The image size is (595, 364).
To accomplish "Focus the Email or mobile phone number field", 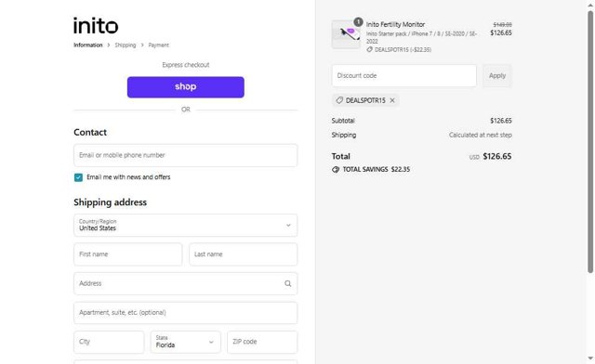I will pyautogui.click(x=186, y=155).
